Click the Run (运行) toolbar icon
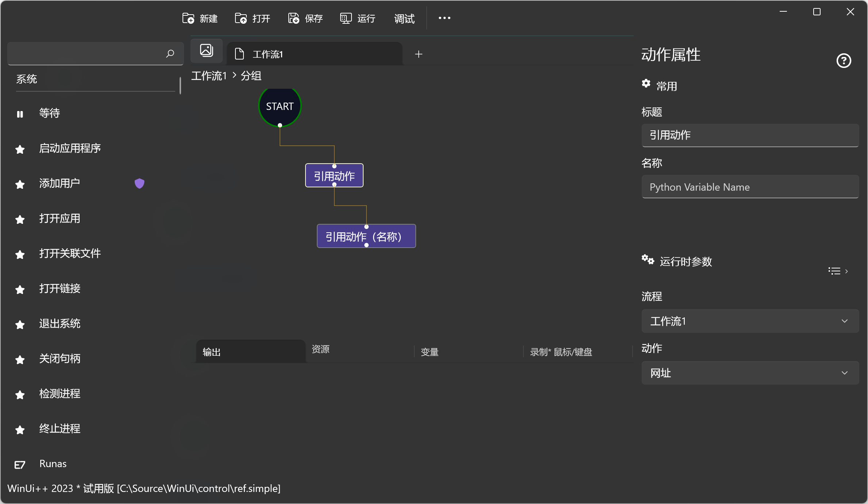The image size is (868, 504). [346, 18]
